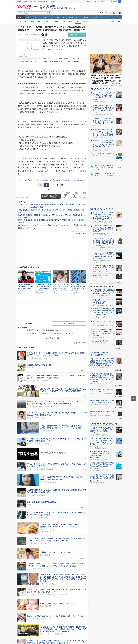The height and width of the screenshot is (644, 138).
Task: Click the keyword search magnifier icon
Action: [x=49, y=13]
